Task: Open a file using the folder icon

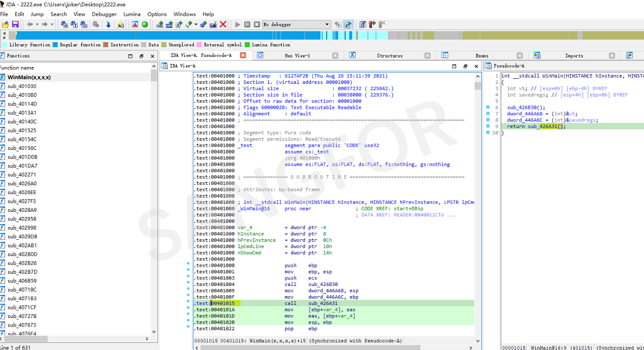Action: click(5, 24)
